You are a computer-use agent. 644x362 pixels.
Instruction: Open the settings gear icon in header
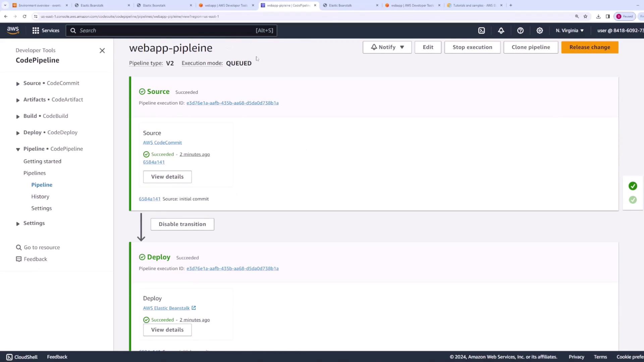(539, 31)
